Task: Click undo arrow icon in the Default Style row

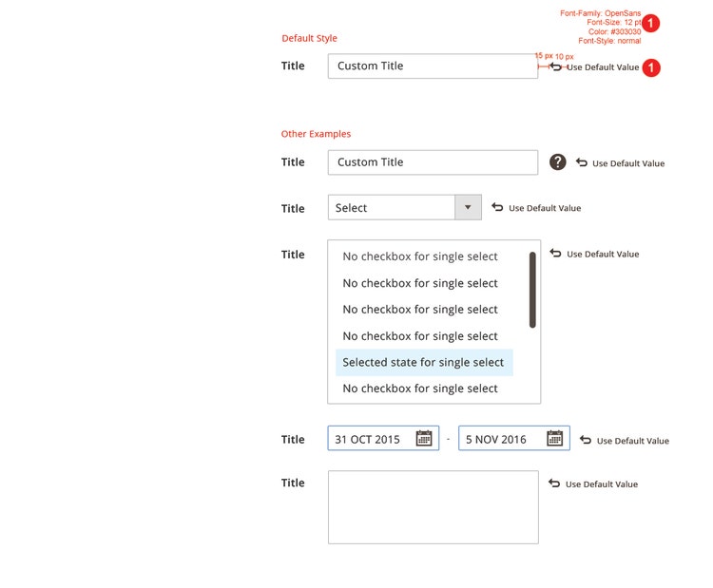Action: click(556, 66)
